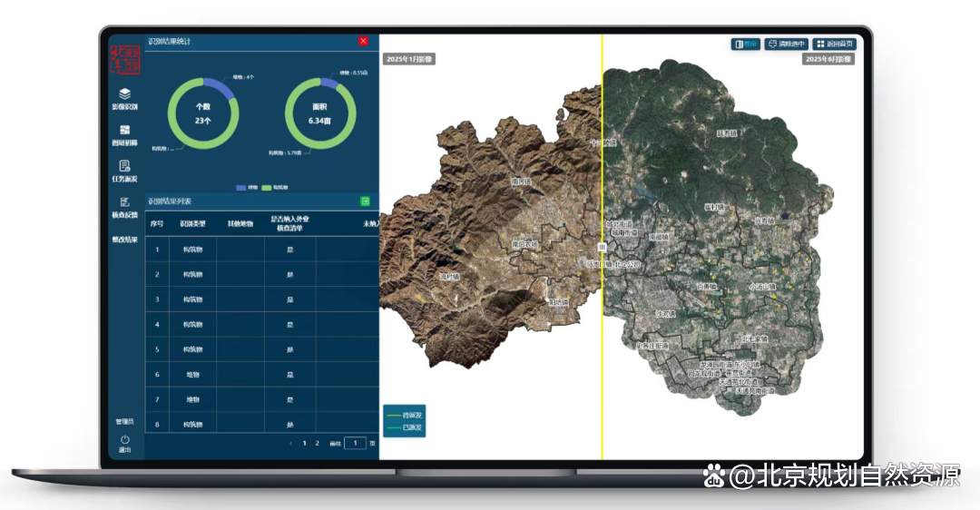Click the 管理员 user label
The height and width of the screenshot is (510, 980).
[x=125, y=422]
